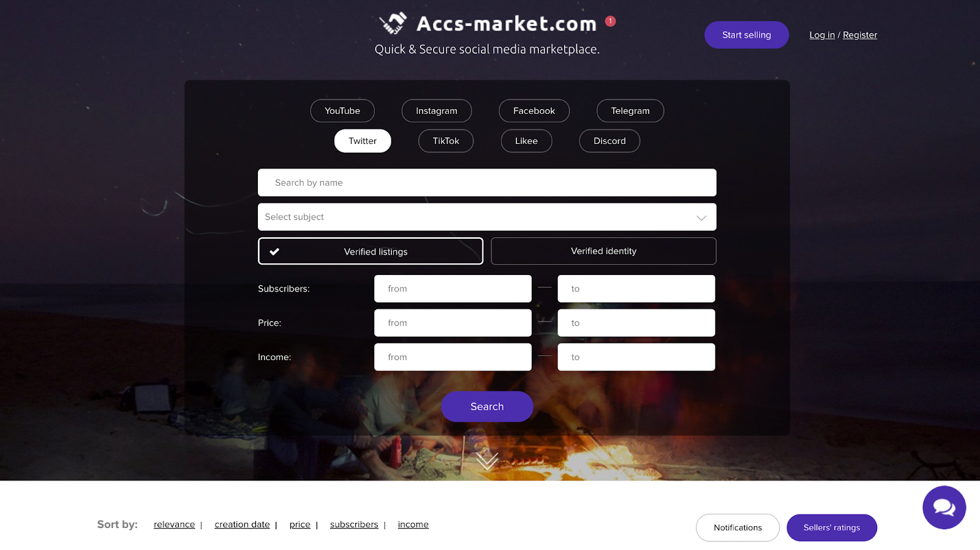The height and width of the screenshot is (550, 980).
Task: Click the Accs-market handshake logo icon
Action: tap(393, 23)
